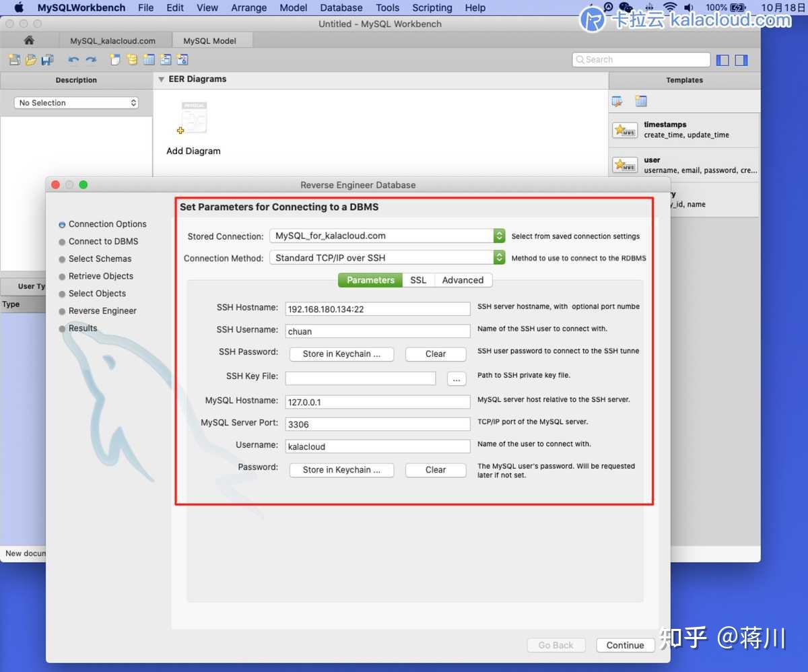The width and height of the screenshot is (808, 672).
Task: Collapse the EER Diagrams section
Action: coord(162,79)
